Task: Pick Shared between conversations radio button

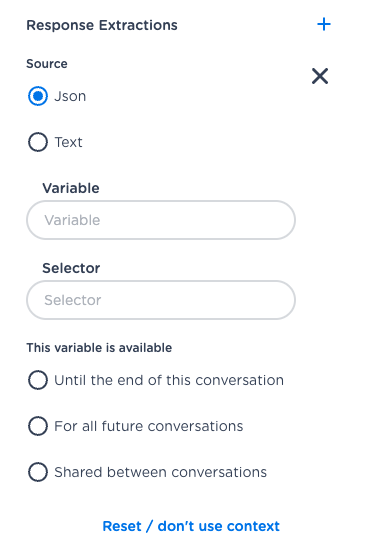Action: click(38, 472)
